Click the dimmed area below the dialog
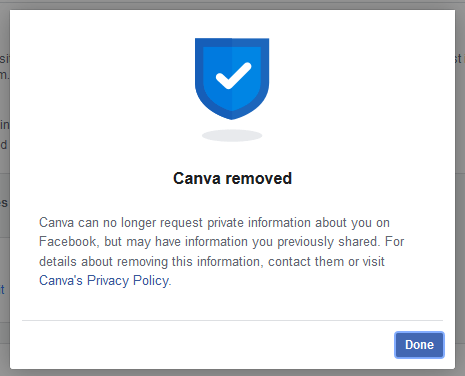Viewport: 465px width, 376px height. pyautogui.click(x=232, y=373)
